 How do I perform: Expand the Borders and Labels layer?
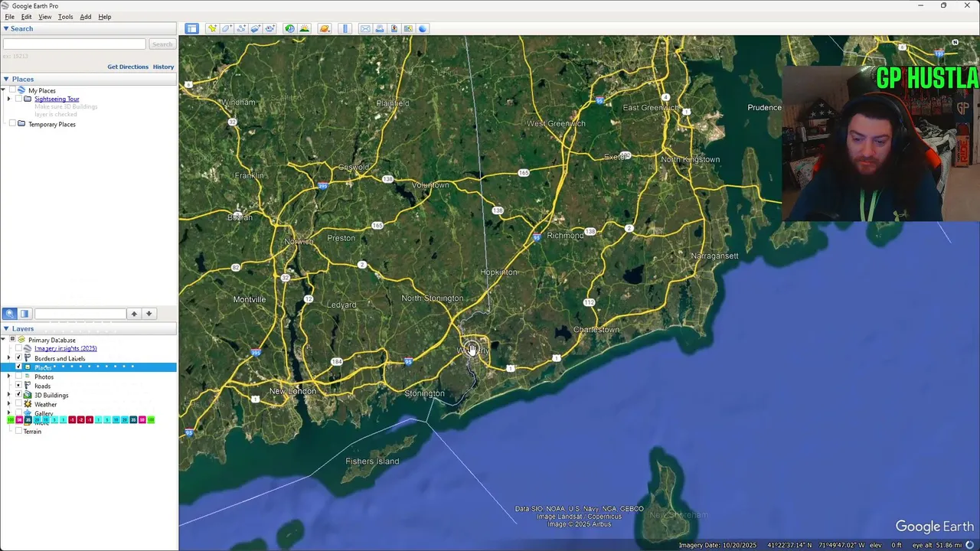pyautogui.click(x=9, y=358)
